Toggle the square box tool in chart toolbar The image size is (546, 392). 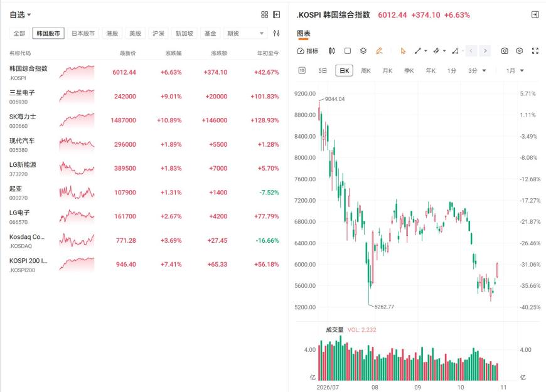[x=348, y=51]
